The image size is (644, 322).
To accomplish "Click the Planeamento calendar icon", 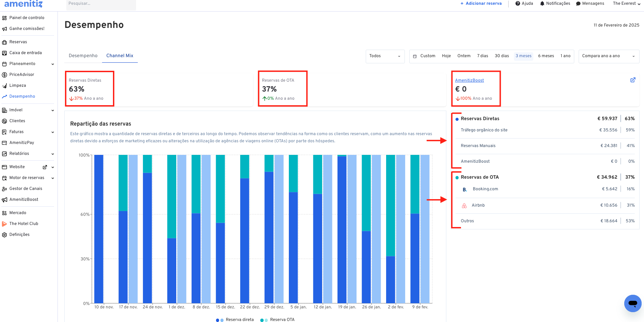I will pos(4,64).
